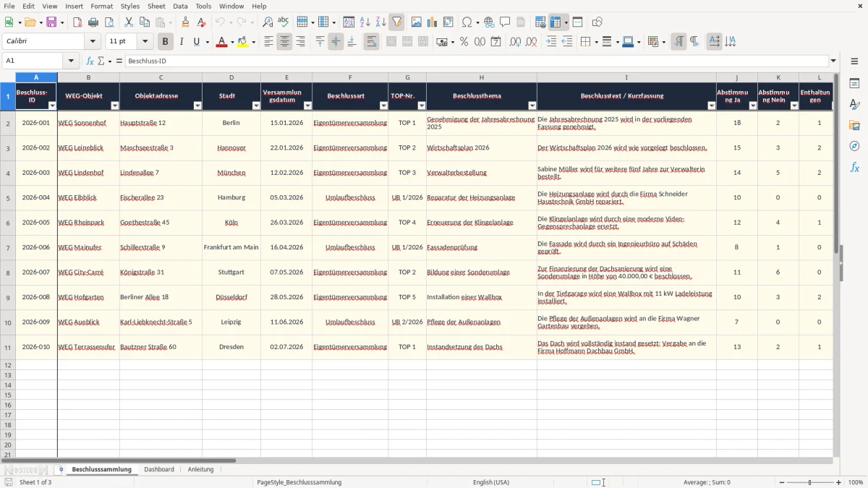The width and height of the screenshot is (868, 488).
Task: Increase indent
Action: pos(552,42)
